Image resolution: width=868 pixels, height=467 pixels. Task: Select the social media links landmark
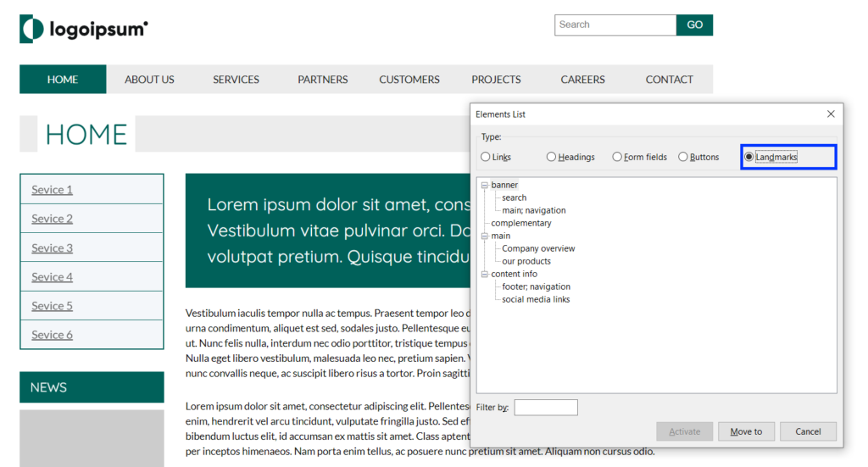536,299
